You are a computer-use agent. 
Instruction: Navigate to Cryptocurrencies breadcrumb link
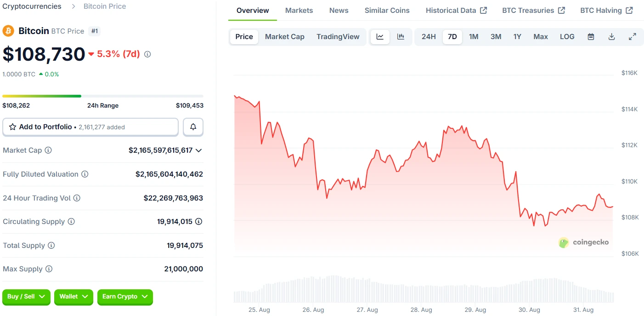coord(32,6)
